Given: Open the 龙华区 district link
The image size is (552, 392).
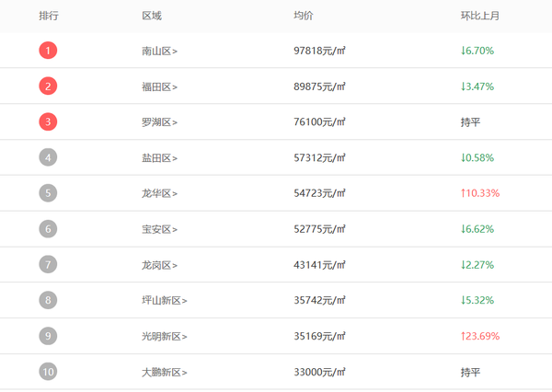Looking at the screenshot, I should click(x=159, y=193).
